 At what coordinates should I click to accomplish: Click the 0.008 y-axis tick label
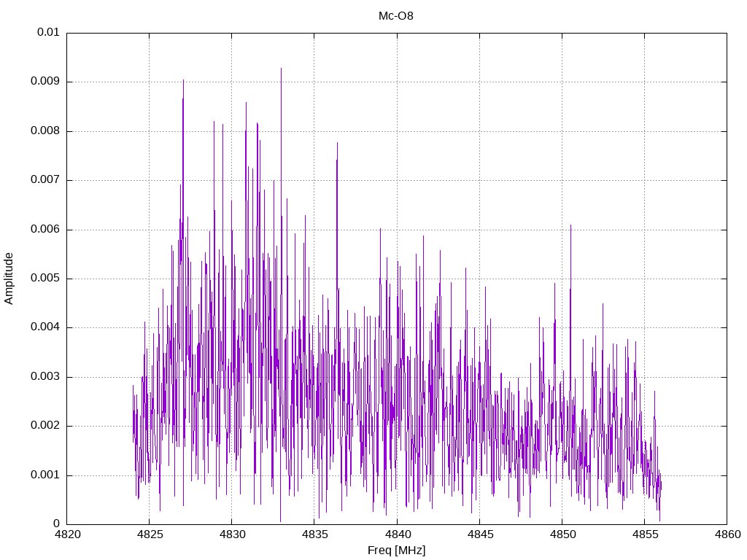pyautogui.click(x=45, y=131)
